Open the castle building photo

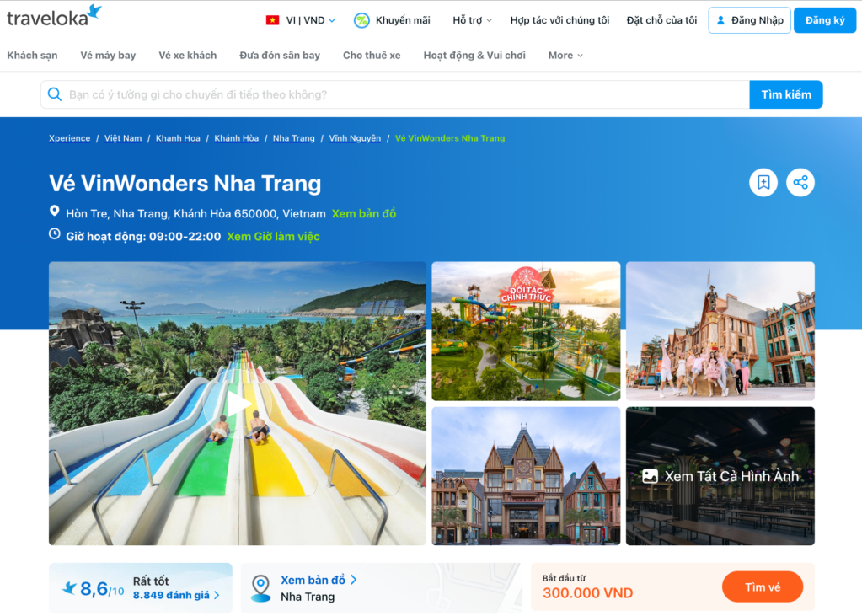point(526,476)
